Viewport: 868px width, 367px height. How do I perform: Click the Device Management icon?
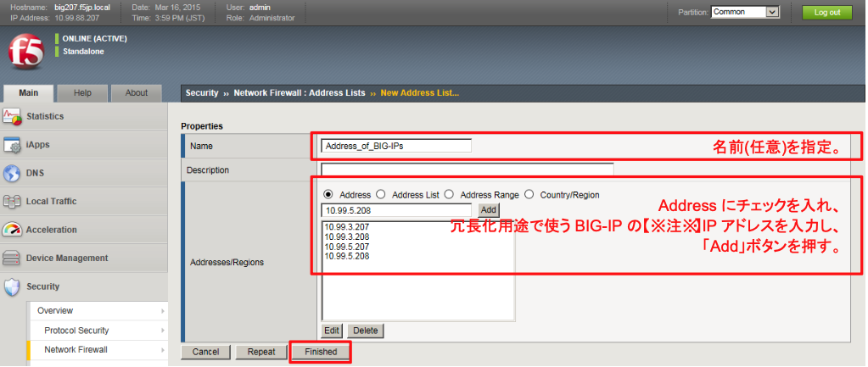(x=12, y=259)
